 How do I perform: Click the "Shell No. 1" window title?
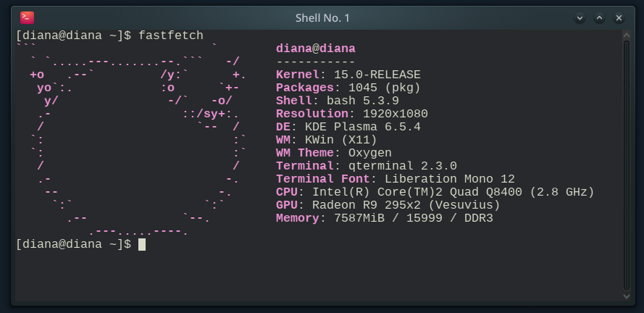click(x=322, y=17)
